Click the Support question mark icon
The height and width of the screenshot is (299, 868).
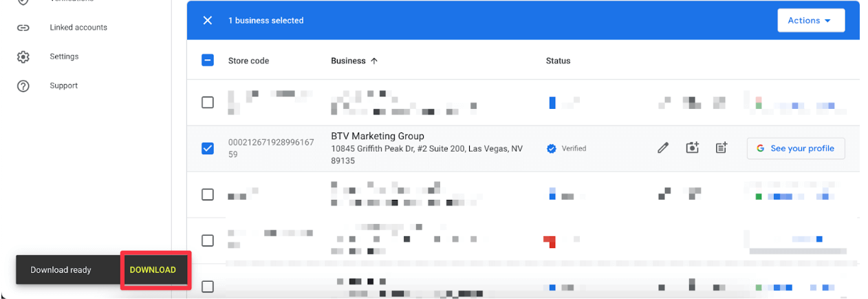(x=23, y=86)
